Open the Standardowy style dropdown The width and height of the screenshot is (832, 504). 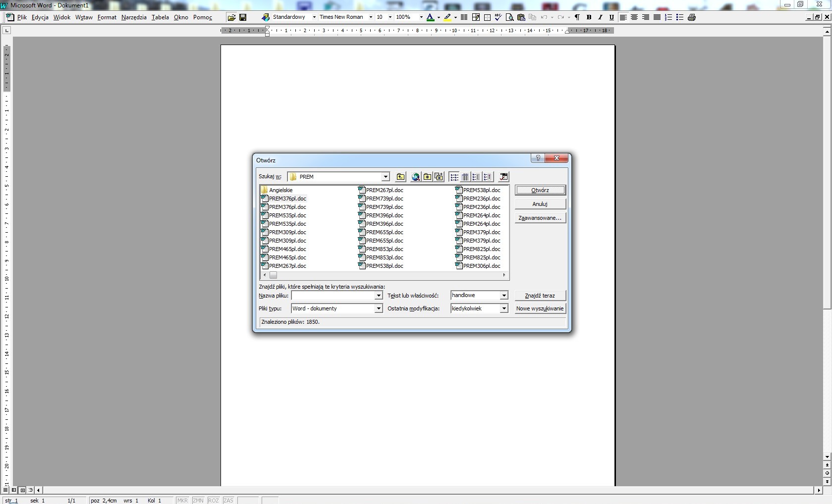tap(314, 17)
